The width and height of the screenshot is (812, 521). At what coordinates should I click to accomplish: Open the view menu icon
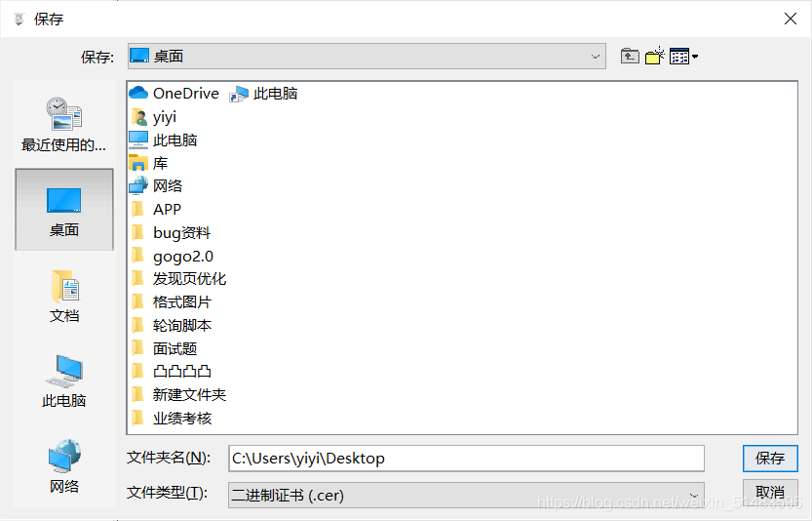(683, 56)
